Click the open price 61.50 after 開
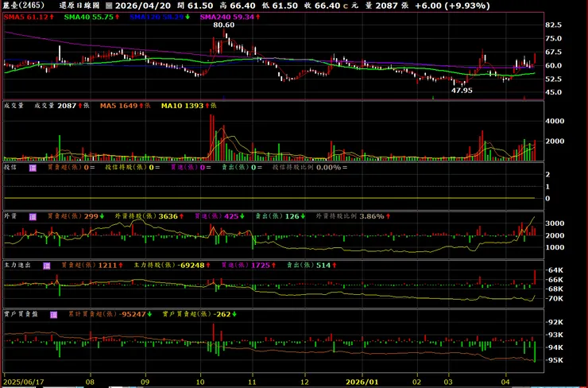This screenshot has height=388, width=588. [x=200, y=6]
